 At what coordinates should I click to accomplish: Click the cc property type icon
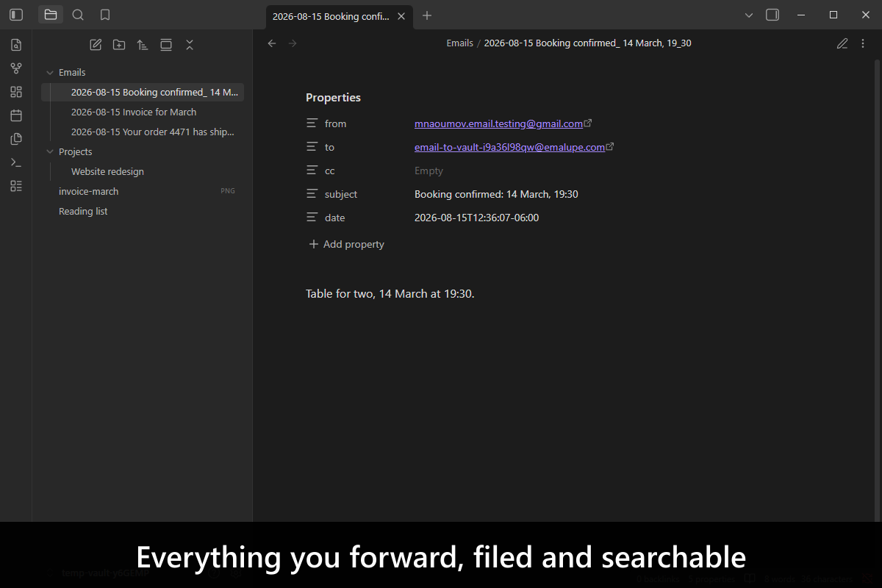coord(312,171)
